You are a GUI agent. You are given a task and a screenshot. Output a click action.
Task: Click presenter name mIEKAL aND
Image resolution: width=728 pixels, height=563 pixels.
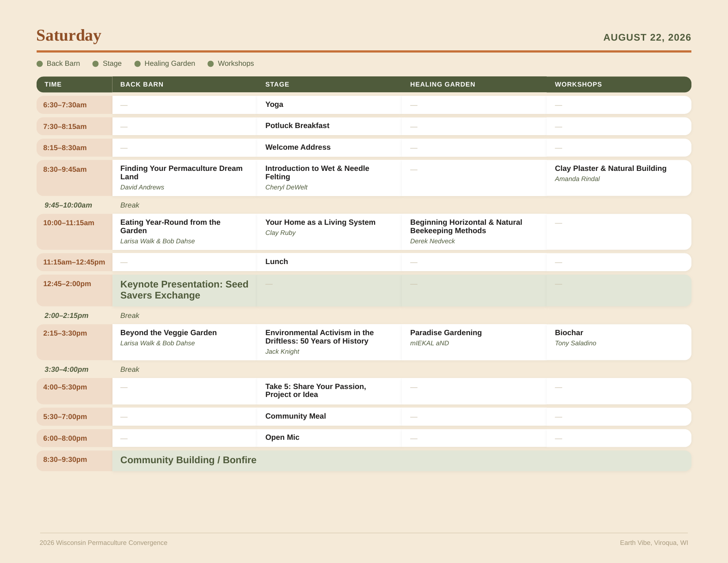430,343
